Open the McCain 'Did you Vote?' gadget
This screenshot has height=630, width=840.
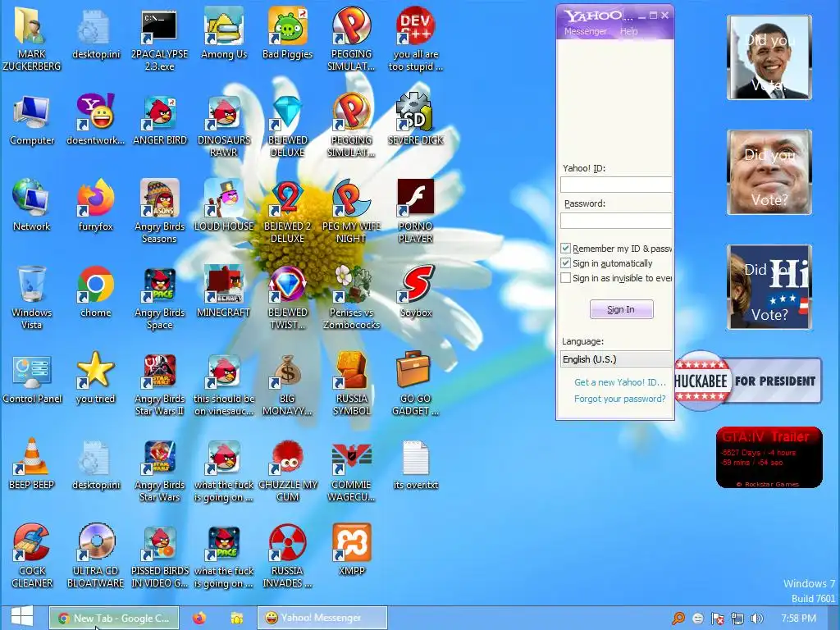point(769,172)
